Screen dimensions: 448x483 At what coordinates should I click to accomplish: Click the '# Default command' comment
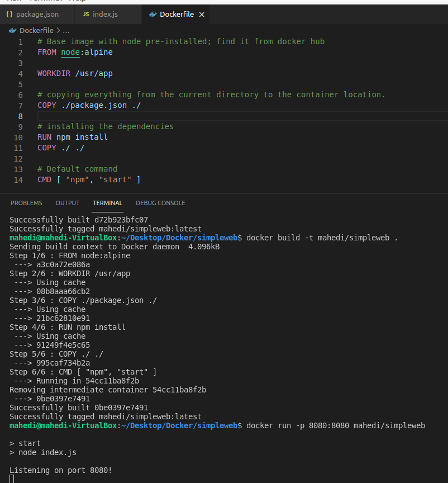tap(77, 169)
